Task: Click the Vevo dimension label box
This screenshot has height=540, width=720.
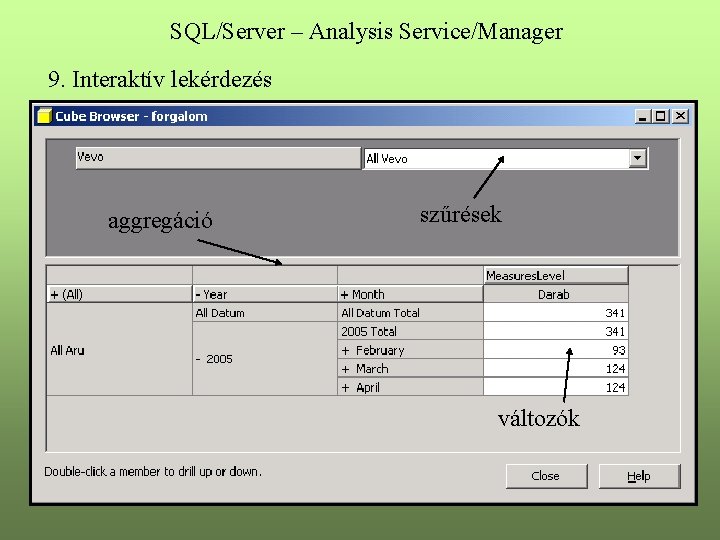Action: (x=218, y=158)
